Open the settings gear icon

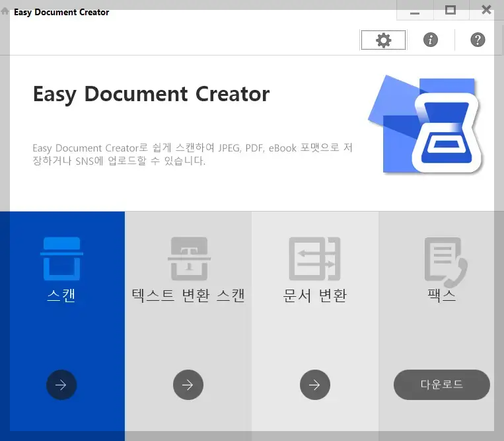(x=384, y=40)
